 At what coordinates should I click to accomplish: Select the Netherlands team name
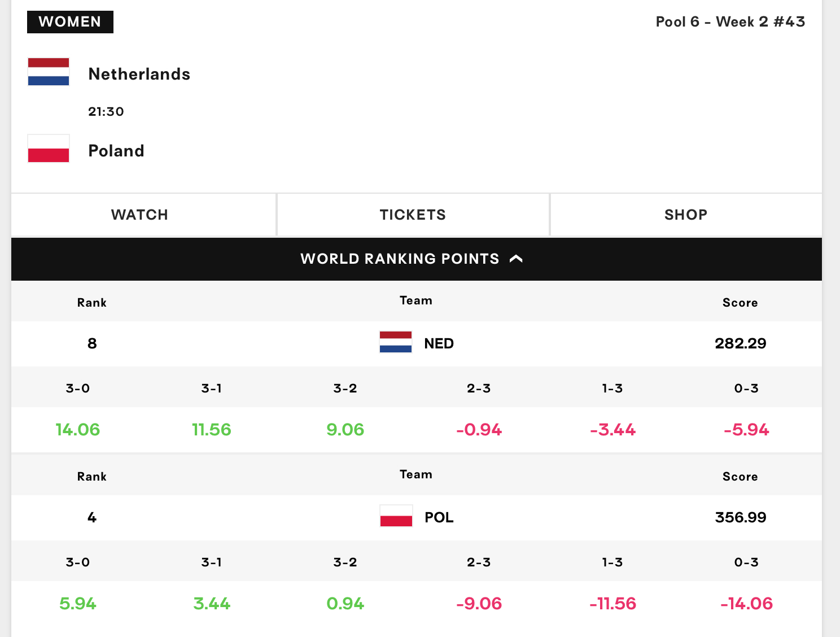pyautogui.click(x=139, y=74)
